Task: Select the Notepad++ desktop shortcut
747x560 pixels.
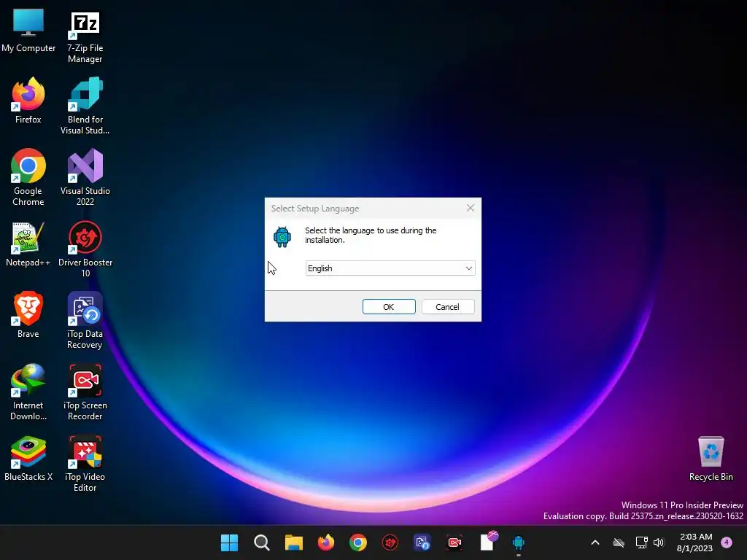Action: coord(28,244)
